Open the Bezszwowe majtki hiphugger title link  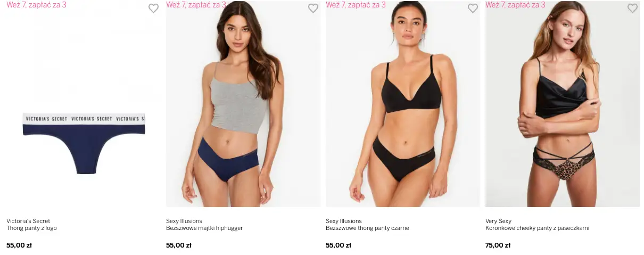point(204,228)
